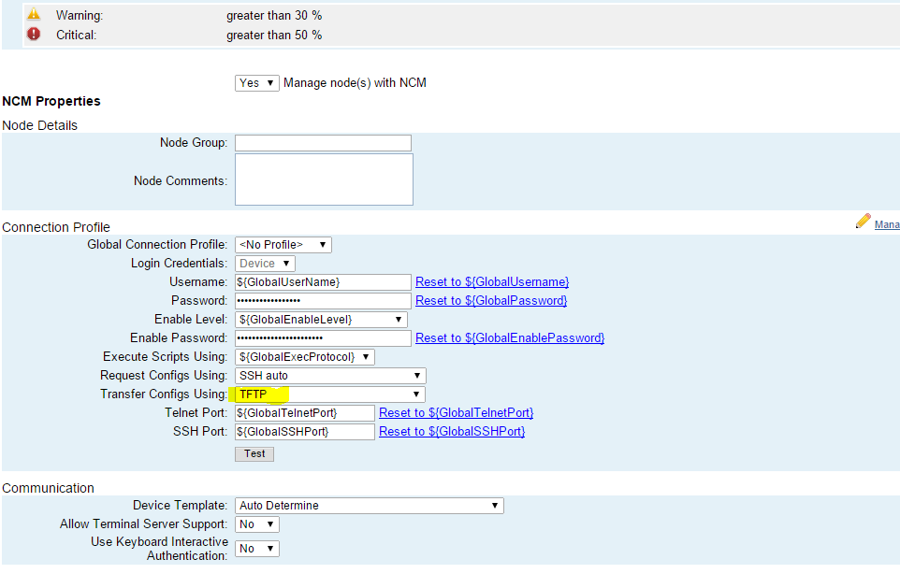Click Reset to ${GlobalUsername} link
The image size is (900, 588).
coord(492,282)
